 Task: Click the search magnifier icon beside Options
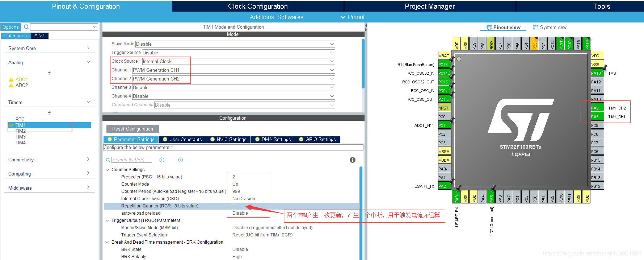[26, 27]
